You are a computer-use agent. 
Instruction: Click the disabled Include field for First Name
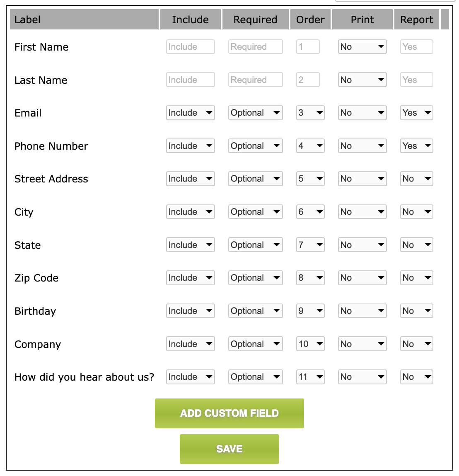point(190,46)
